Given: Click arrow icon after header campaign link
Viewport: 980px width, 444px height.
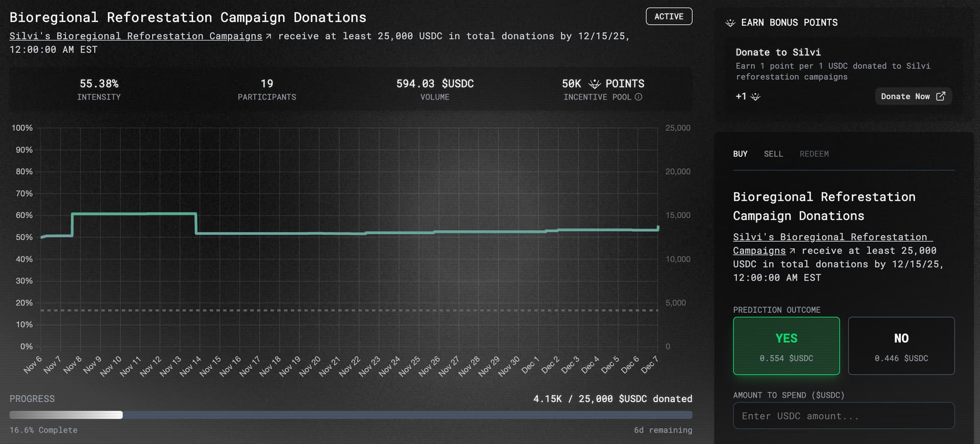Looking at the screenshot, I should (268, 36).
